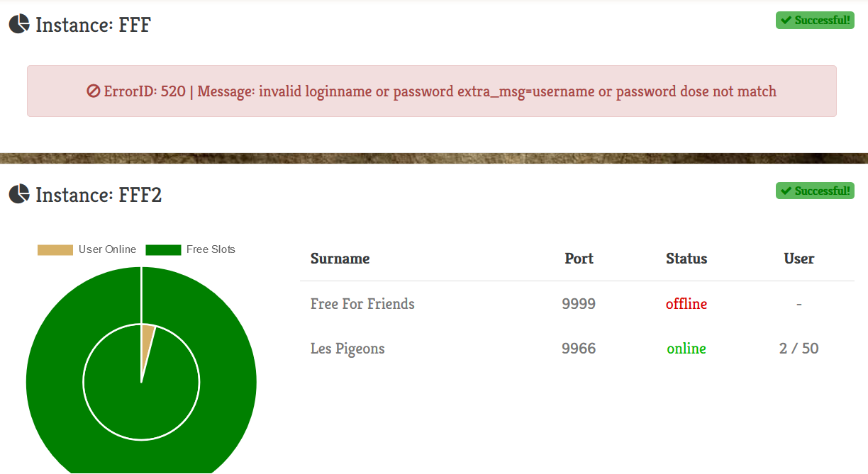Click the pie chart icon beside Instance: FFF2
The width and height of the screenshot is (868, 474).
[19, 194]
